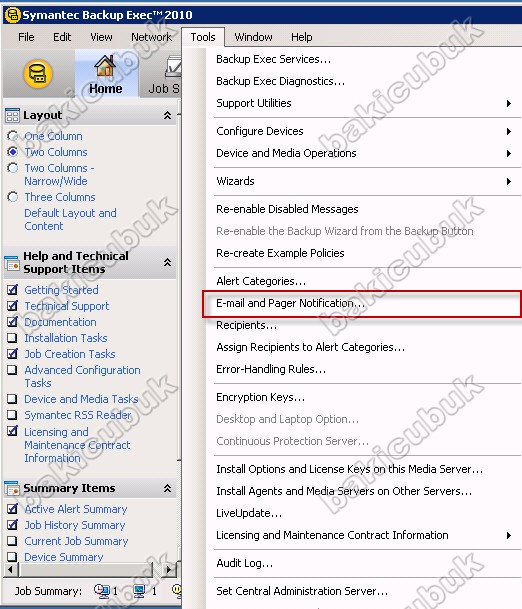The height and width of the screenshot is (609, 522).
Task: Uncheck the Job Creation Tasks checkbox
Action: pyautogui.click(x=12, y=354)
